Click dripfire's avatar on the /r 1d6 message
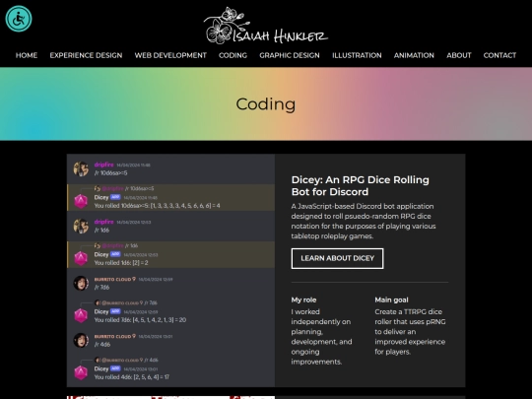 pyautogui.click(x=81, y=226)
